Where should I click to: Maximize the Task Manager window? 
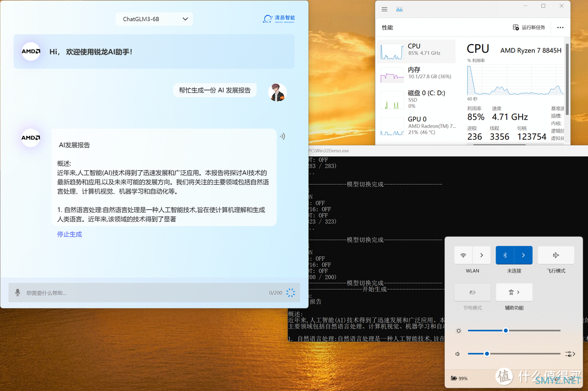click(543, 6)
